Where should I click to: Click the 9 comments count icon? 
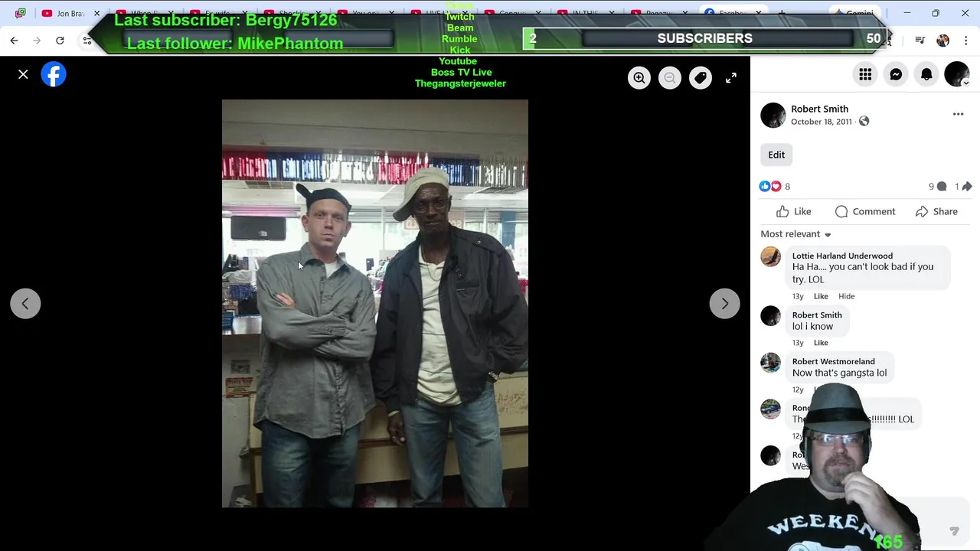[x=942, y=187]
